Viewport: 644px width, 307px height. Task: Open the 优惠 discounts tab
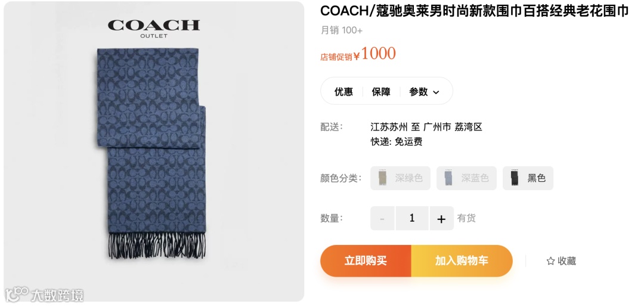tap(343, 92)
